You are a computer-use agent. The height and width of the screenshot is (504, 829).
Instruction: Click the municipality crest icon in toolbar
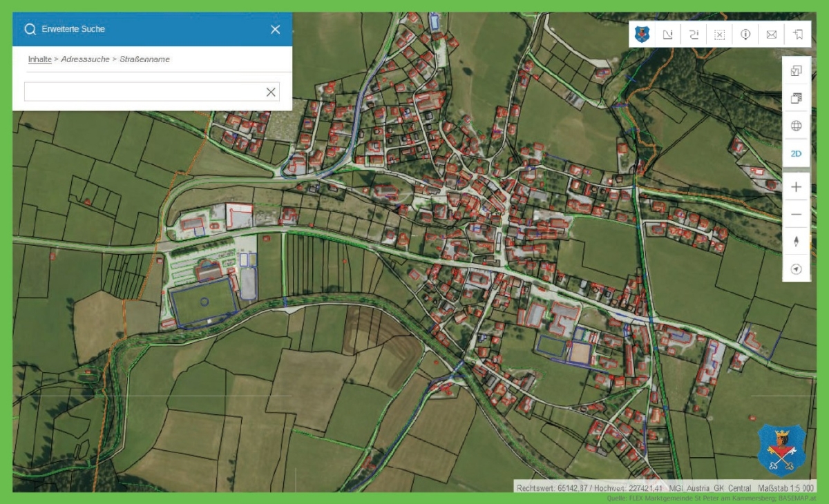pyautogui.click(x=642, y=34)
